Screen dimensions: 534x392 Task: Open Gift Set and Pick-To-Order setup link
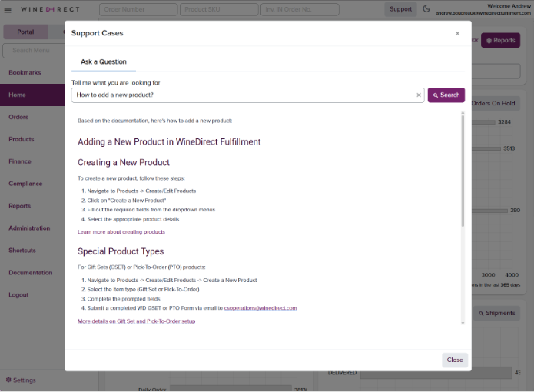click(136, 321)
